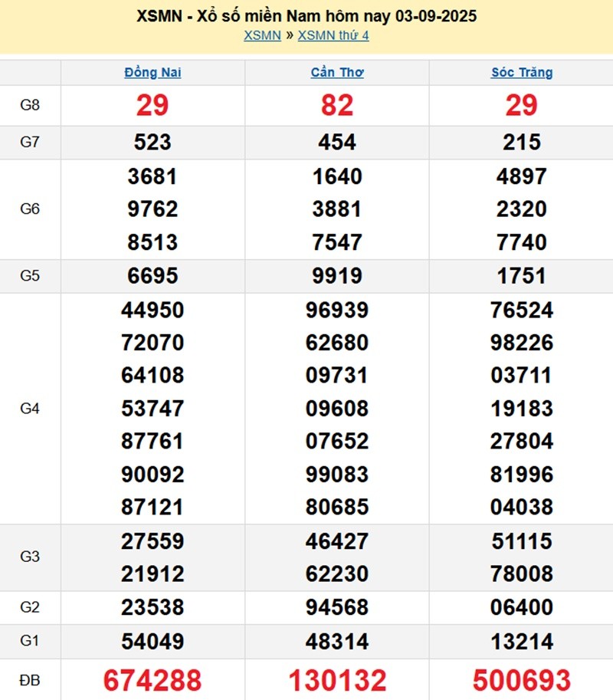The height and width of the screenshot is (700, 613).
Task: Open the Cần Thơ province link
Action: (337, 73)
